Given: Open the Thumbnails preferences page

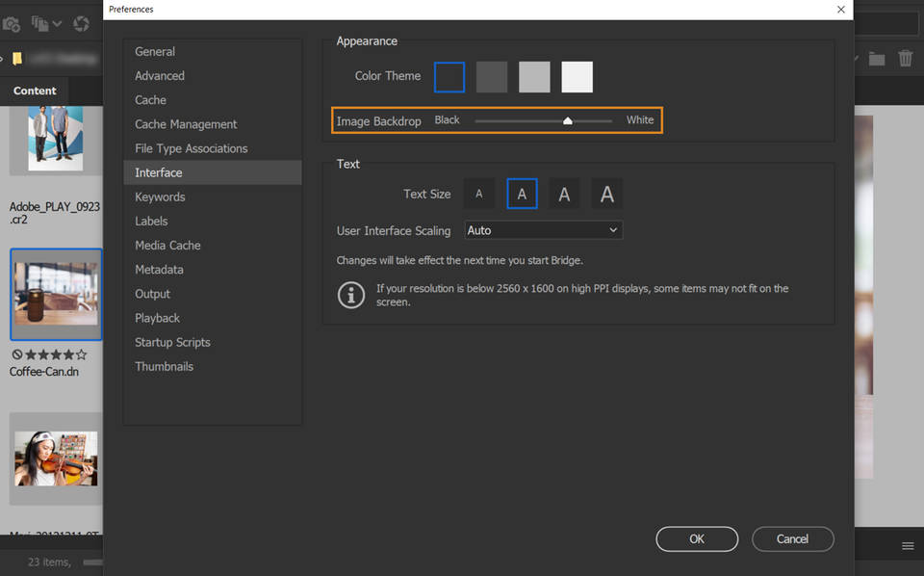Looking at the screenshot, I should point(166,366).
